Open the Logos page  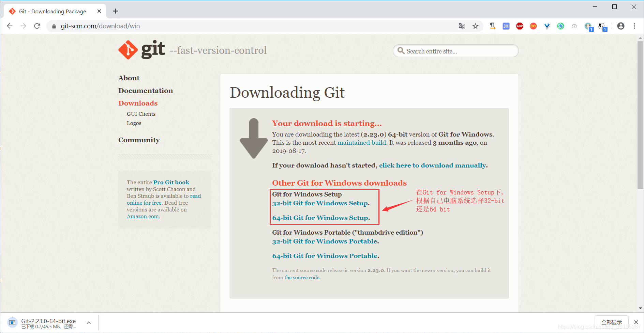pyautogui.click(x=134, y=123)
